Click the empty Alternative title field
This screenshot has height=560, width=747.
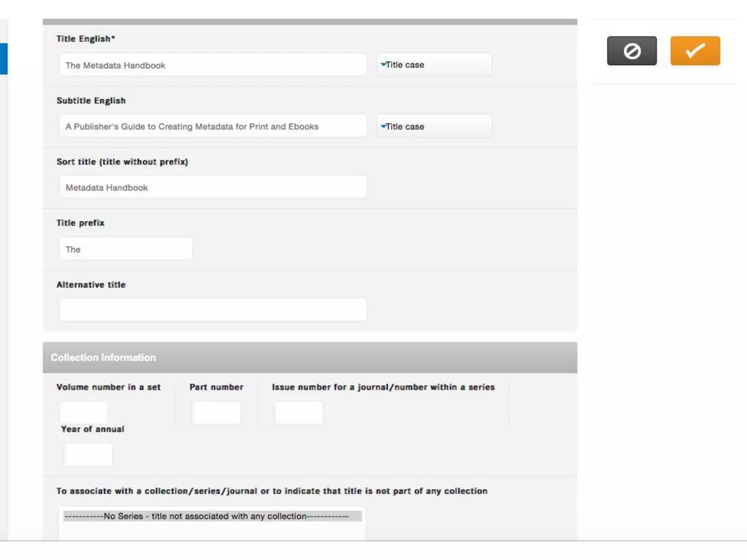[x=212, y=310]
